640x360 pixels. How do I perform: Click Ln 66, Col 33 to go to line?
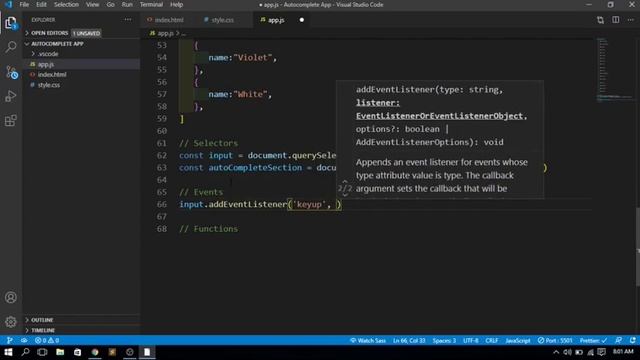409,340
